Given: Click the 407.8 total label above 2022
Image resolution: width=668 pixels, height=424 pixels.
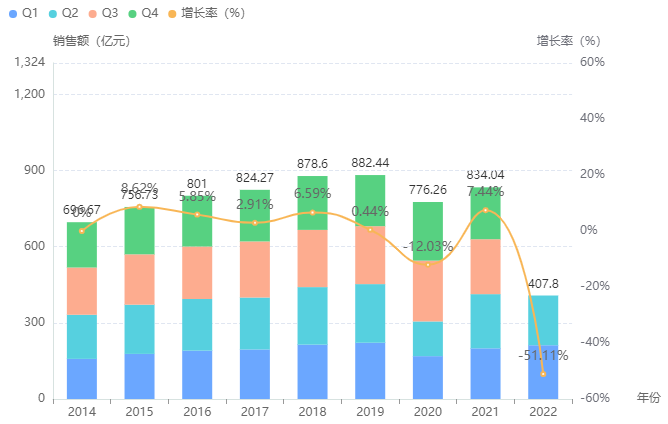Looking at the screenshot, I should [x=543, y=283].
